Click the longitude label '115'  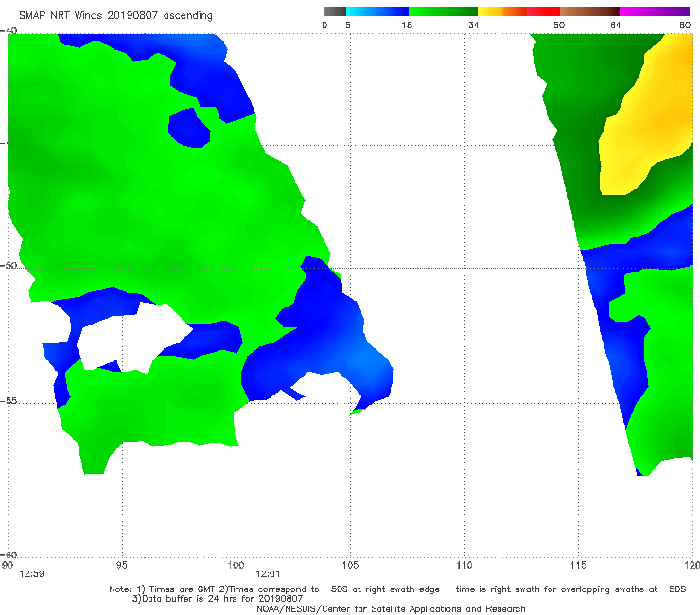click(579, 565)
